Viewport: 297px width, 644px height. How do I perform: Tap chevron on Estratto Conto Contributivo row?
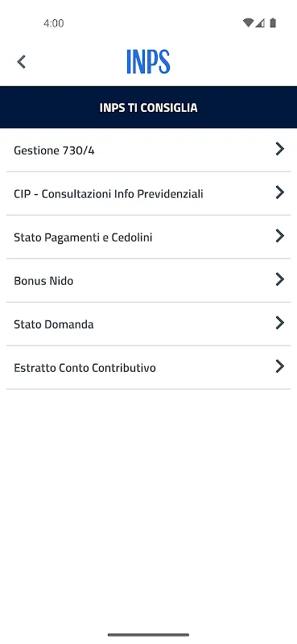tap(280, 366)
